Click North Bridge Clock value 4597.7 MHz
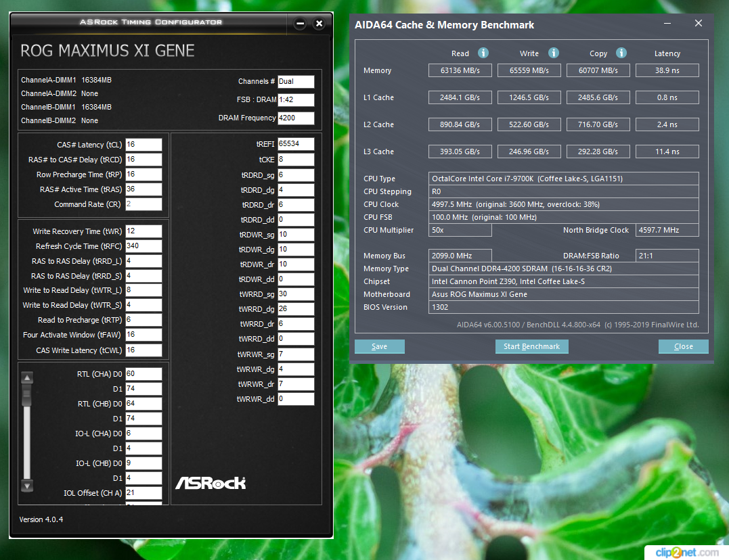729x560 pixels. point(667,230)
